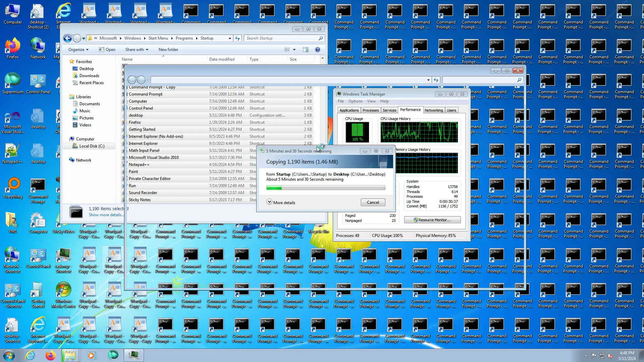The height and width of the screenshot is (362, 644).
Task: Open Task Manager Options menu
Action: point(355,101)
